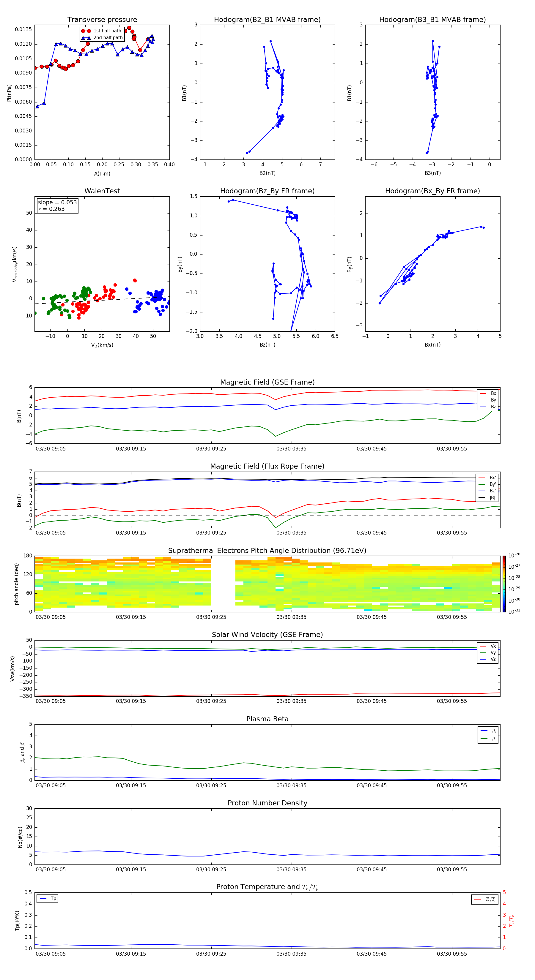Select the Bz legend entry in GSE magnetic field plot

tap(488, 407)
